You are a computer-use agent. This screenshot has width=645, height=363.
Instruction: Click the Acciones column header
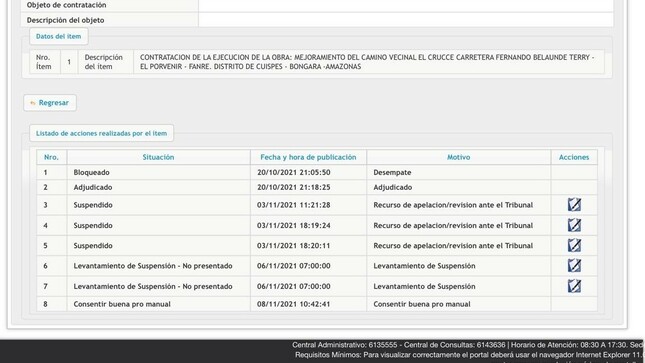[x=574, y=157]
